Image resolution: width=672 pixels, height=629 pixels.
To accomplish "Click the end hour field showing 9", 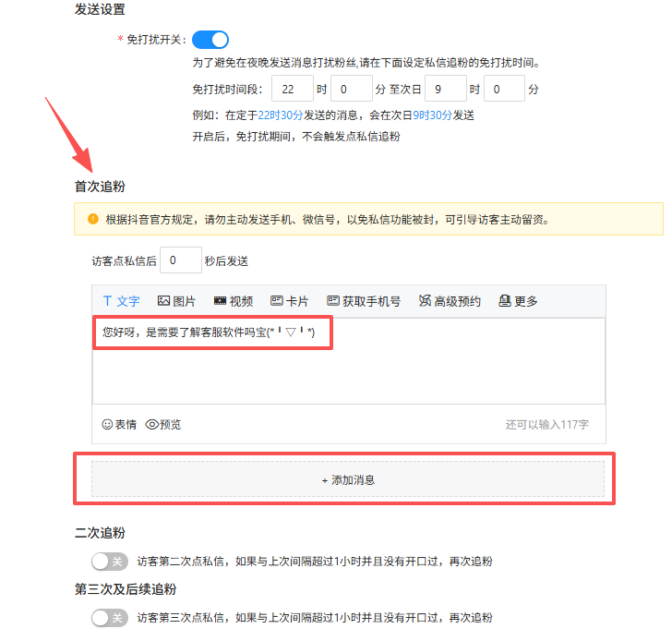I will click(x=444, y=90).
